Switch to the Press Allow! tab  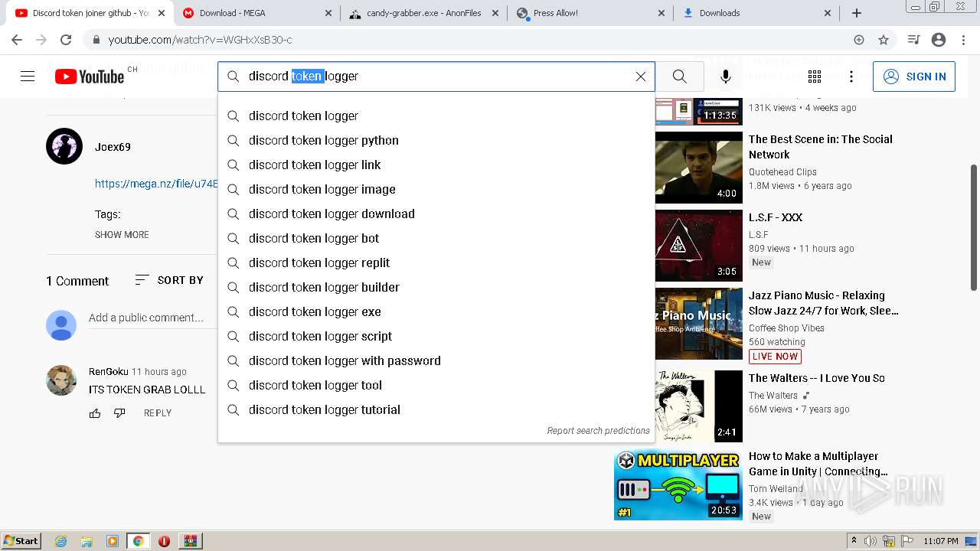591,13
